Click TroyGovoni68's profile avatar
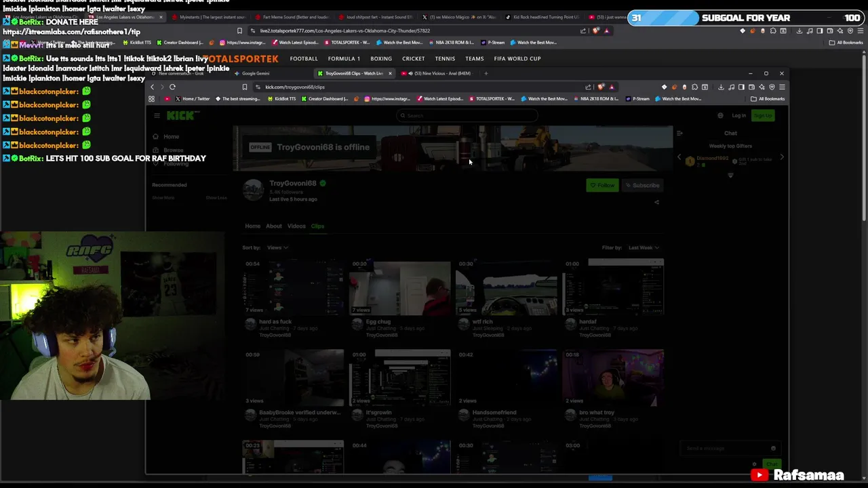Screen dimensions: 868x488 (x=254, y=190)
